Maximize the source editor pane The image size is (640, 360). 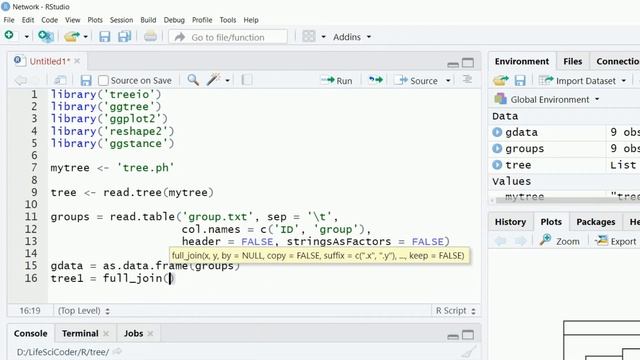pos(468,63)
